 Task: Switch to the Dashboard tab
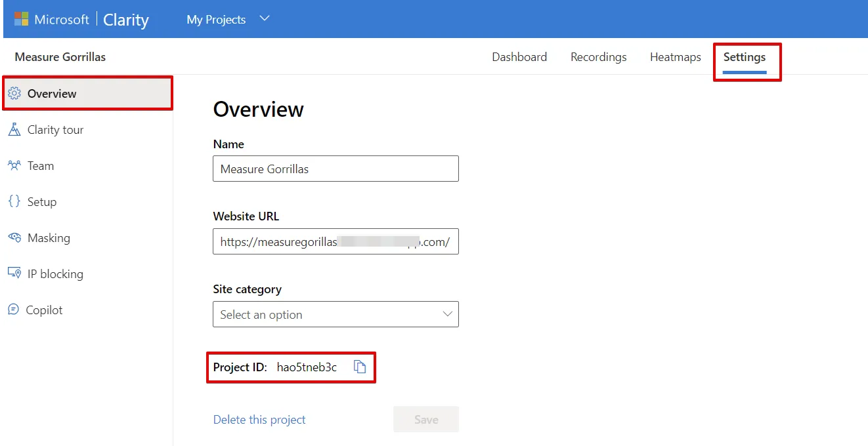519,57
